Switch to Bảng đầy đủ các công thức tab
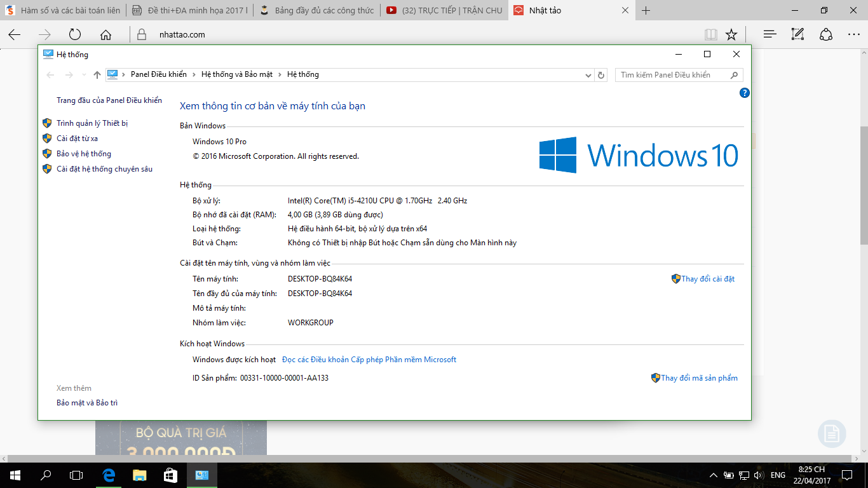 (317, 10)
